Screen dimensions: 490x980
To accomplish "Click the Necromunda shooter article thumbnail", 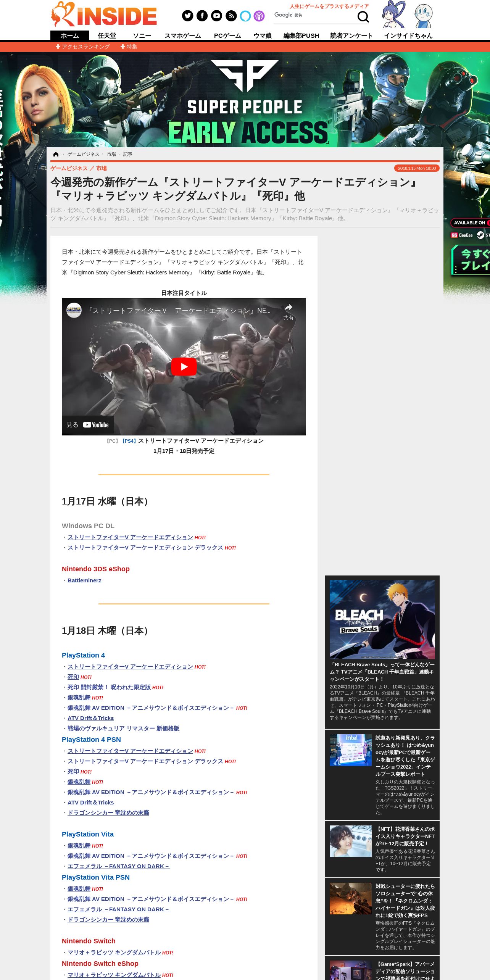I will tap(351, 898).
